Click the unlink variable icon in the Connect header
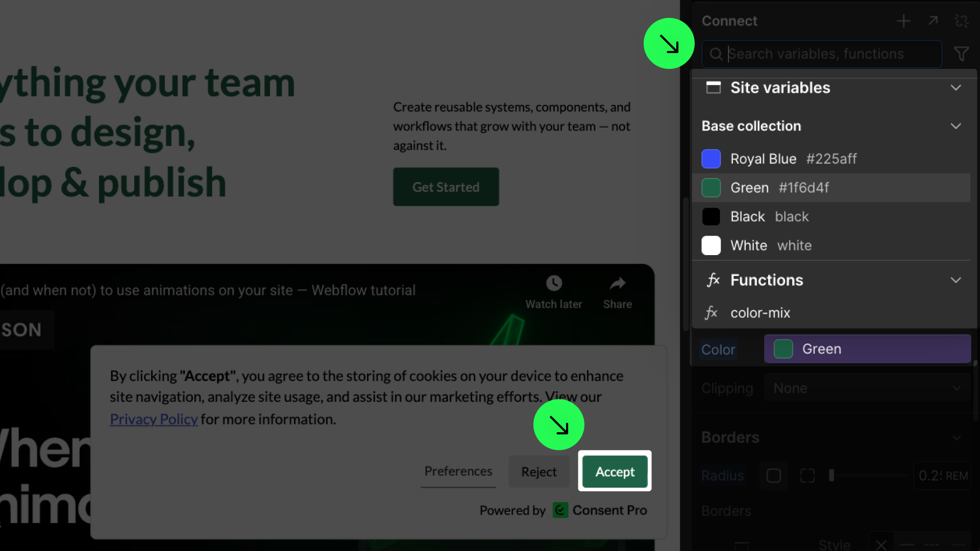980x551 pixels. (x=962, y=21)
